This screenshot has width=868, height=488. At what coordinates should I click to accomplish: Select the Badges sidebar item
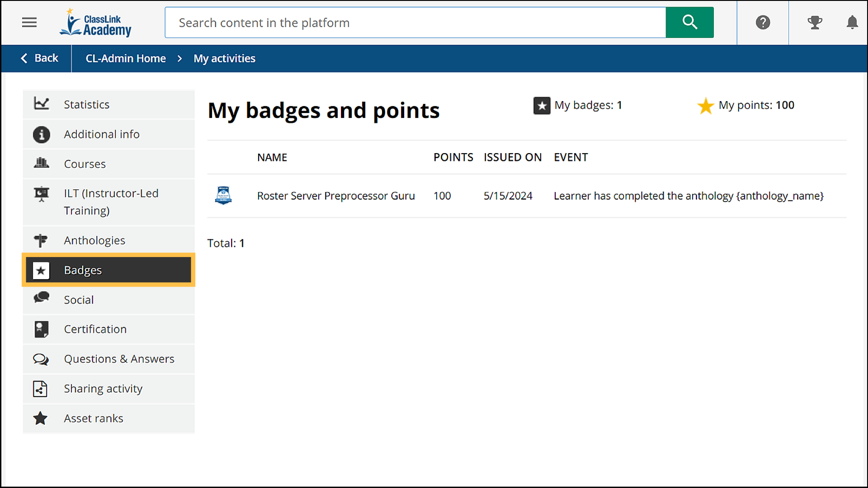click(83, 270)
